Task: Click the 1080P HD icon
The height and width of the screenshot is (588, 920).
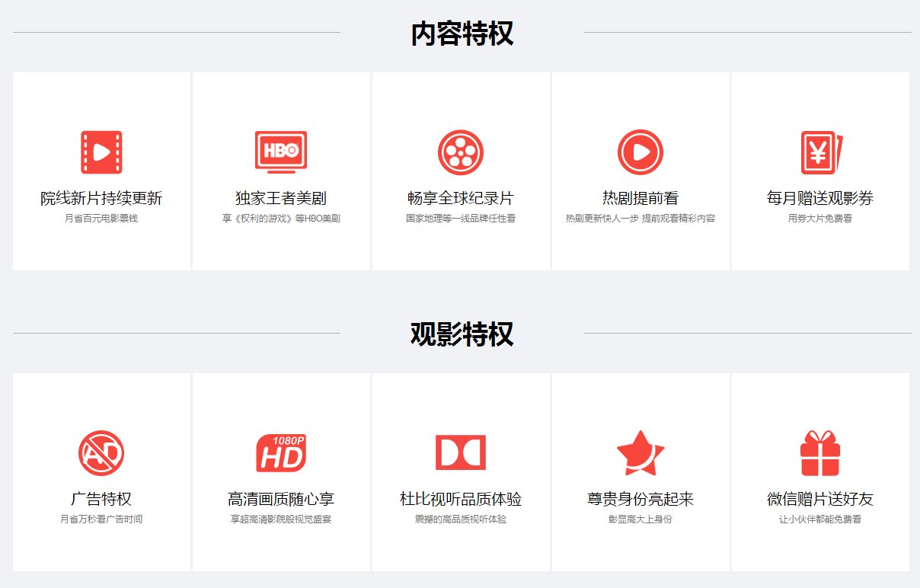Action: (x=281, y=453)
